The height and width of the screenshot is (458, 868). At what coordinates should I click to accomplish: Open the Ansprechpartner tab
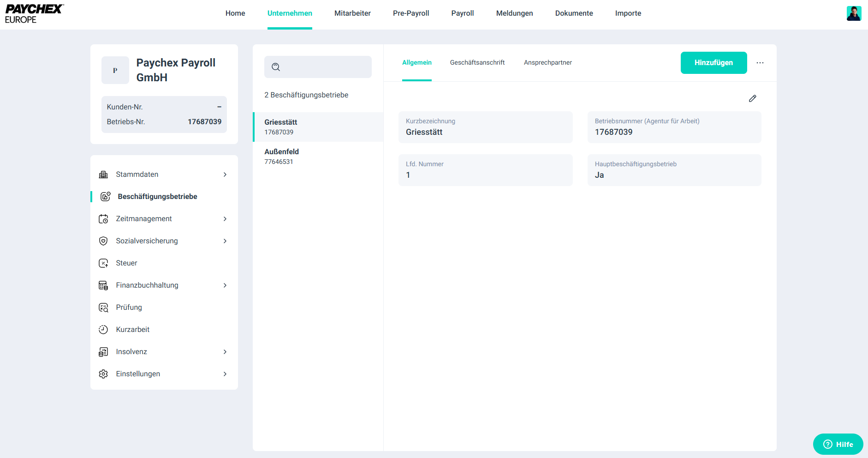[547, 63]
